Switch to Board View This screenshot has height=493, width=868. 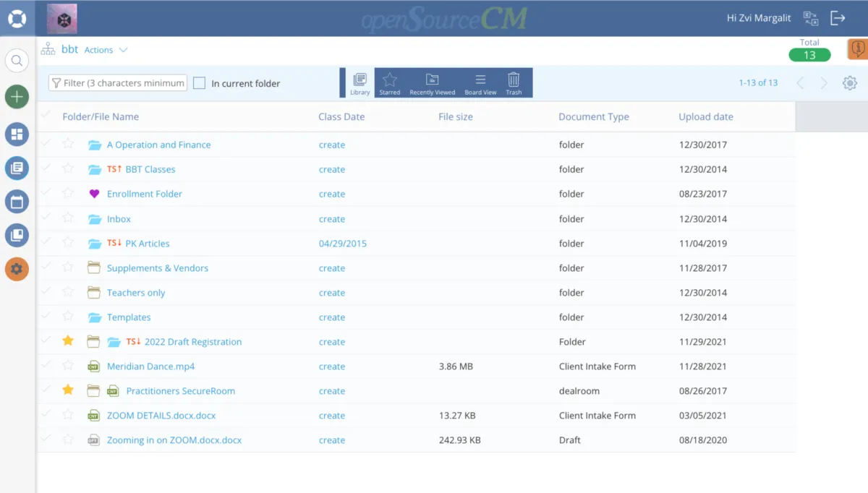tap(480, 82)
